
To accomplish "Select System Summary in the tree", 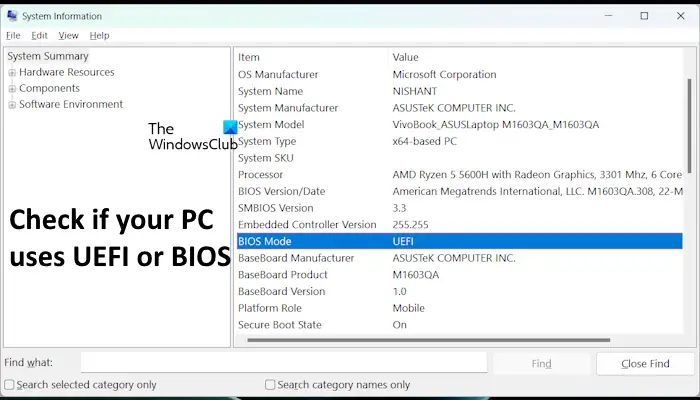I will coord(48,56).
